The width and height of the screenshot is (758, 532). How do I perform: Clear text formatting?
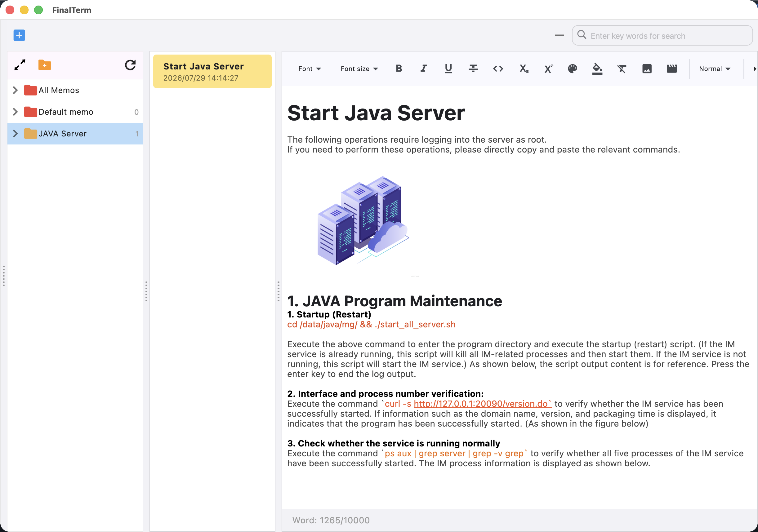(x=622, y=69)
